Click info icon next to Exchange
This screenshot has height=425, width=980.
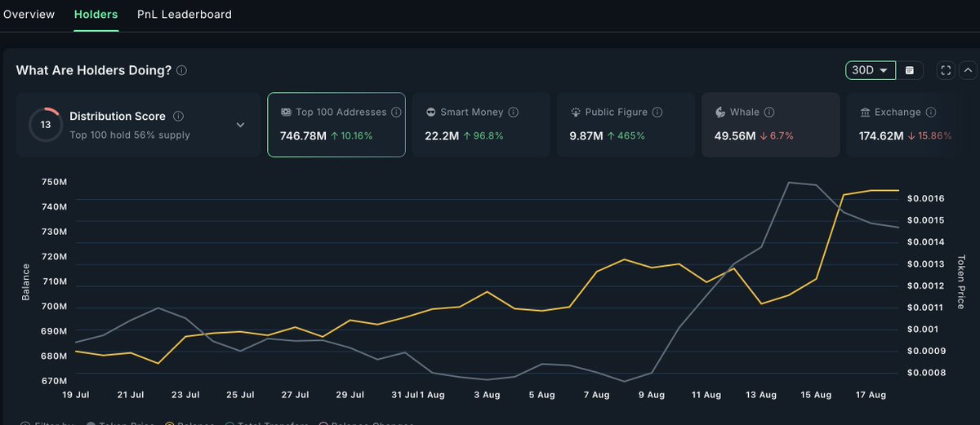click(930, 113)
